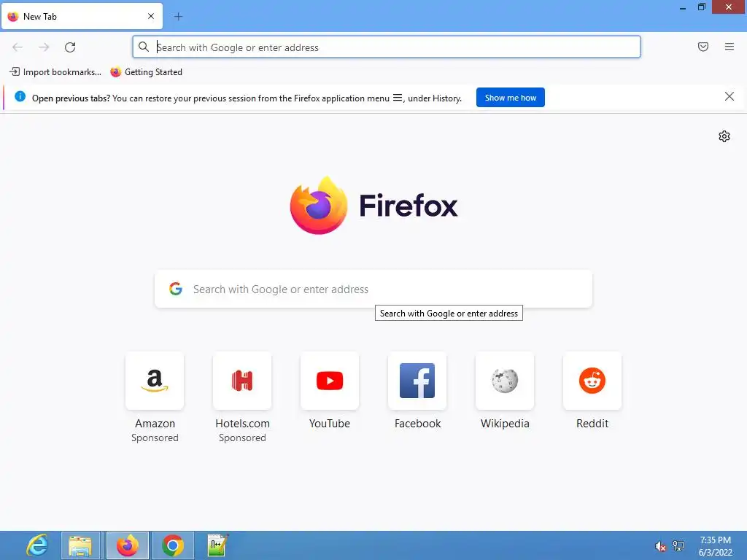Viewport: 747px width, 560px height.
Task: Open the YouTube shortcut tile
Action: click(x=330, y=381)
